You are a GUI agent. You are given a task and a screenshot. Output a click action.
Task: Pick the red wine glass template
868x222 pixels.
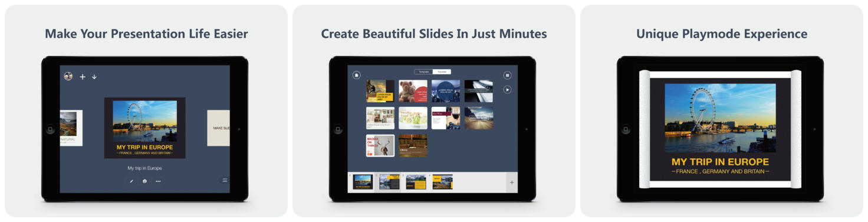pyautogui.click(x=446, y=118)
